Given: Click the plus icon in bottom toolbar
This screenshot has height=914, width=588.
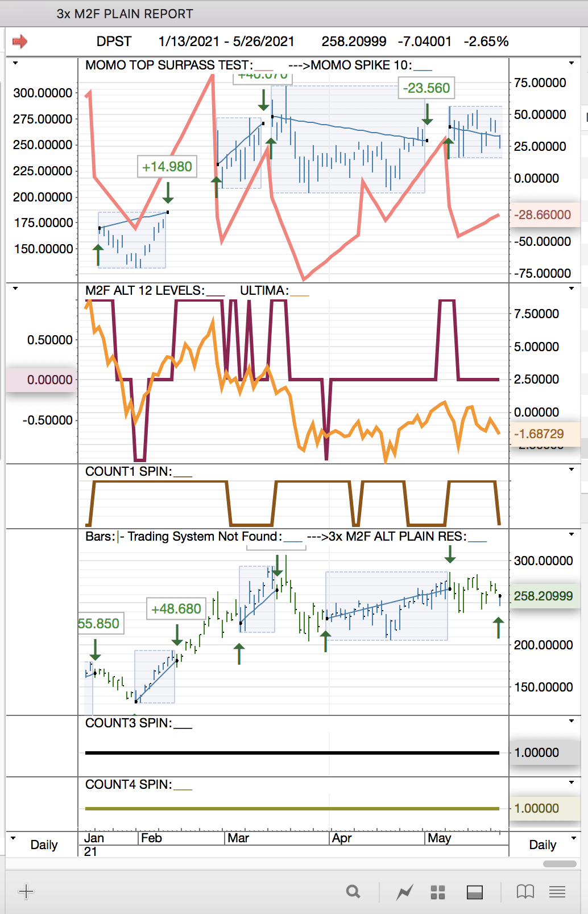Looking at the screenshot, I should (x=26, y=891).
